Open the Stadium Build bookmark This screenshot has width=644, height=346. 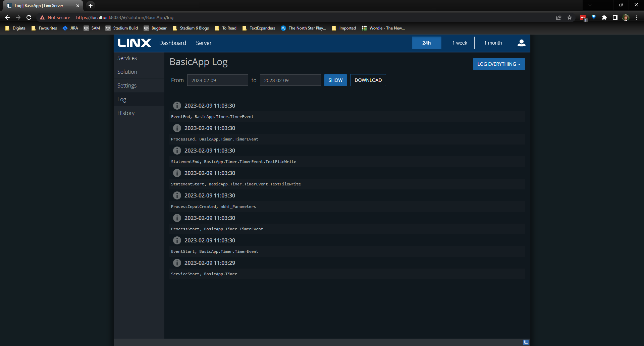tap(121, 28)
